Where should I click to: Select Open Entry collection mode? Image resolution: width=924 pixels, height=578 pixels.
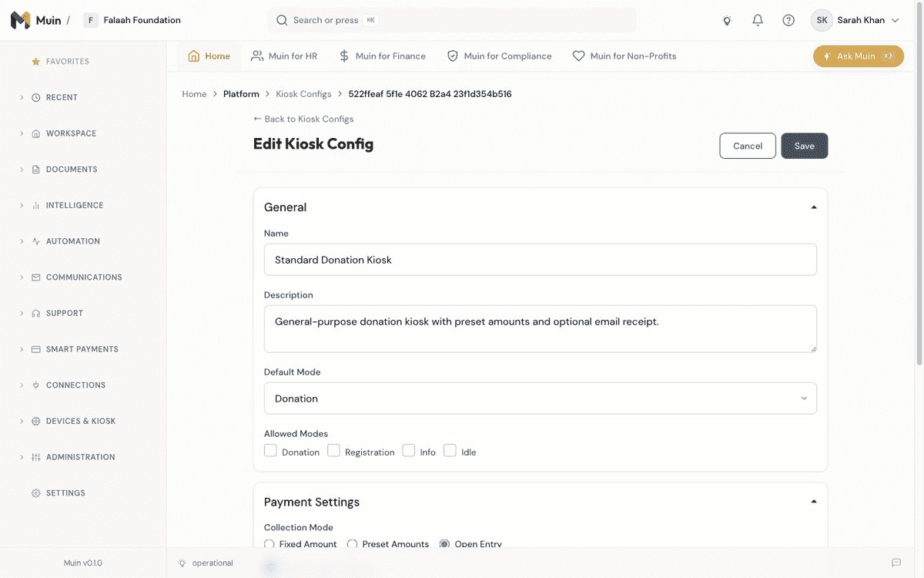click(x=444, y=544)
